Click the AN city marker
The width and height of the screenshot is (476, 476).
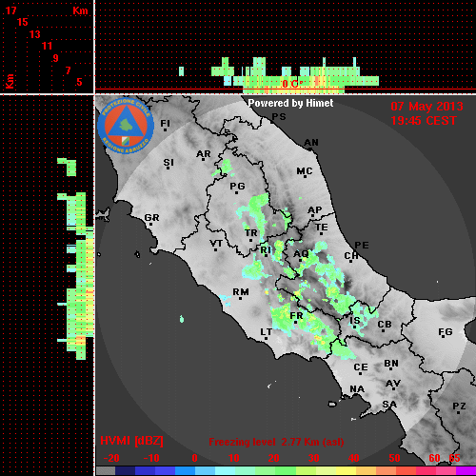[310, 149]
